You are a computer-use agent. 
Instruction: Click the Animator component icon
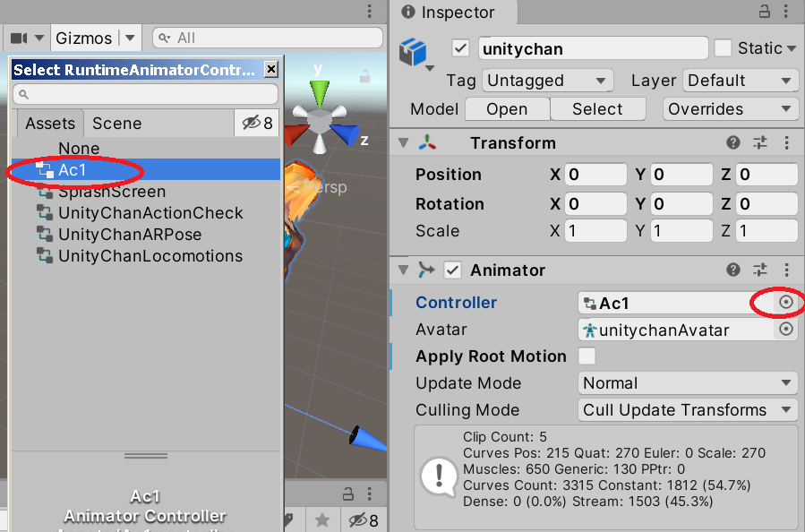coord(426,270)
